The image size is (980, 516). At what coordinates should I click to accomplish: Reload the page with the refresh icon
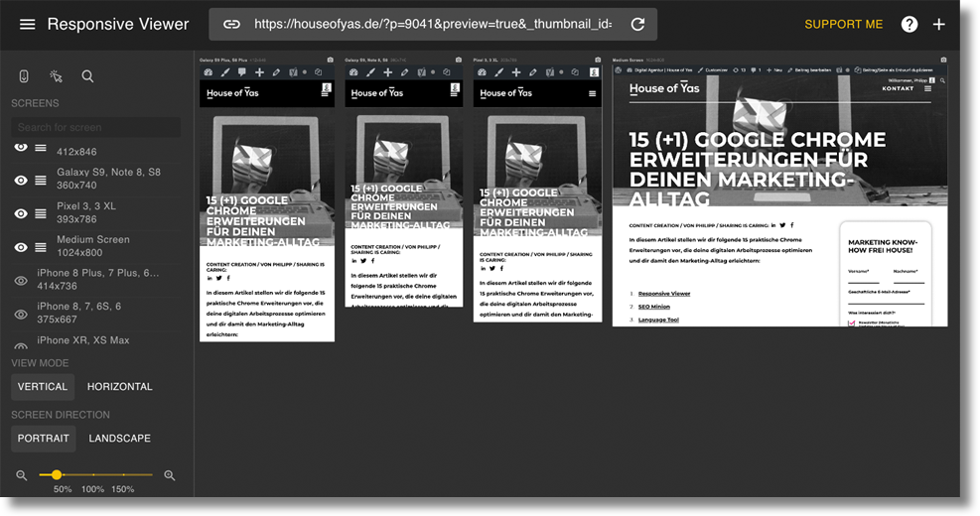(x=637, y=25)
